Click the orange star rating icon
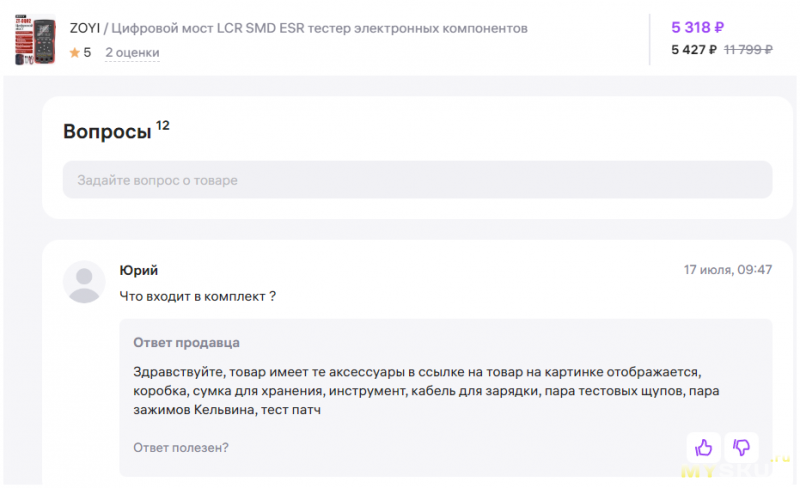 tap(74, 52)
